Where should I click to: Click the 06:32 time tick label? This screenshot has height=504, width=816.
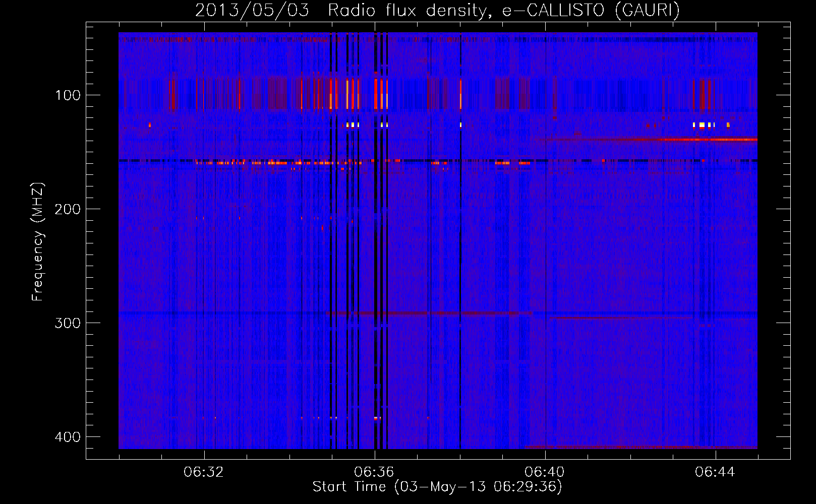pyautogui.click(x=204, y=472)
